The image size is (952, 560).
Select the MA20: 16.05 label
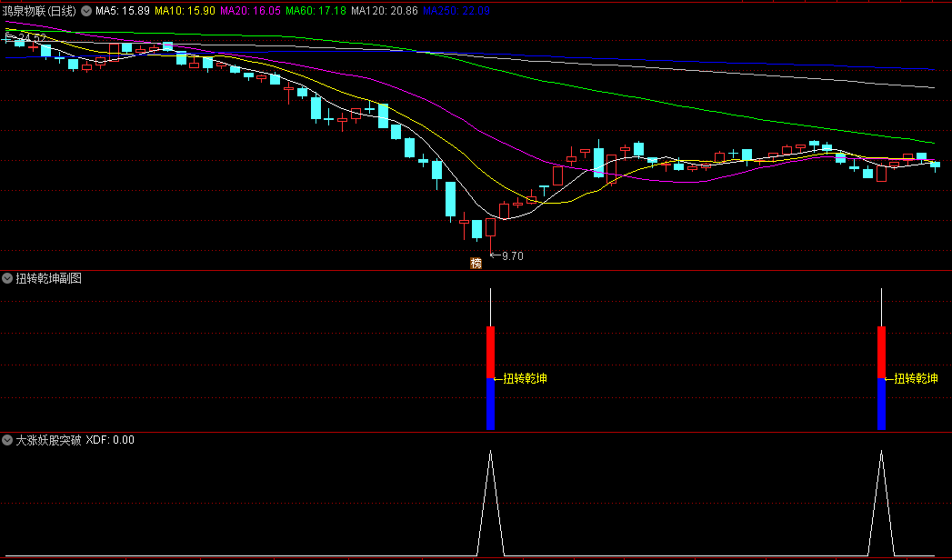(250, 11)
